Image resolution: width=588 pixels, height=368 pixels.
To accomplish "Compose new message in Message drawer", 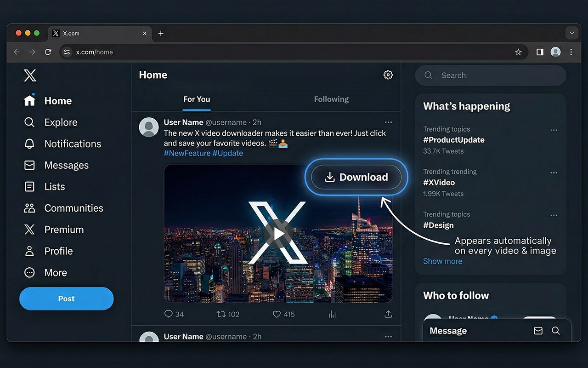I will point(538,331).
